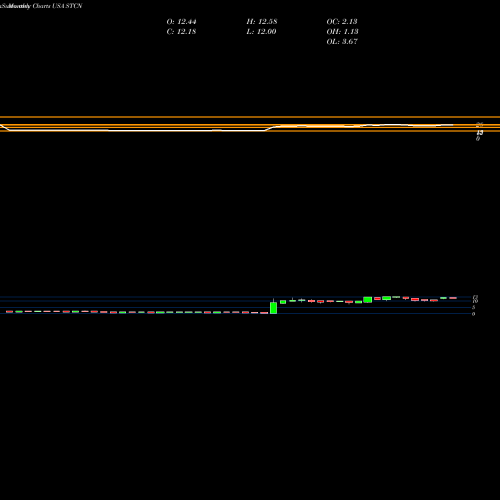Click the 'OH: 1.13' reading
The height and width of the screenshot is (500, 500).
342,32
